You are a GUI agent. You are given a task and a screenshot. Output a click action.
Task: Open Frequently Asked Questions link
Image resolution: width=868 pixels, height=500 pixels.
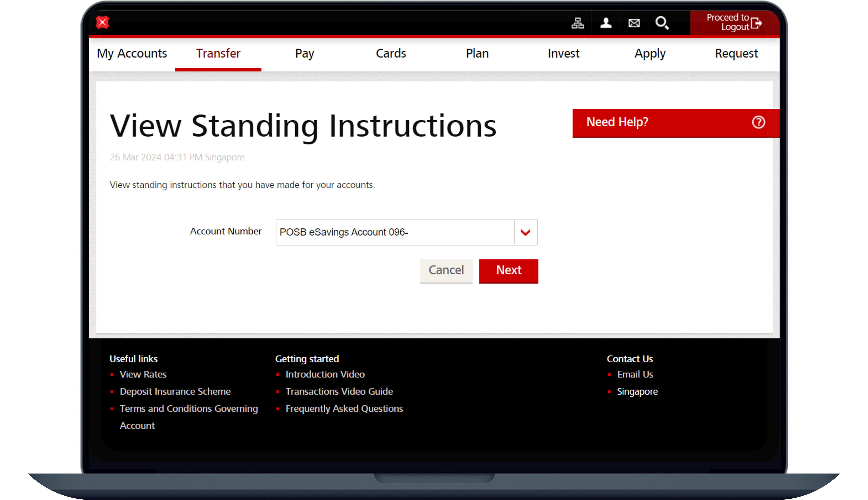[x=344, y=409]
